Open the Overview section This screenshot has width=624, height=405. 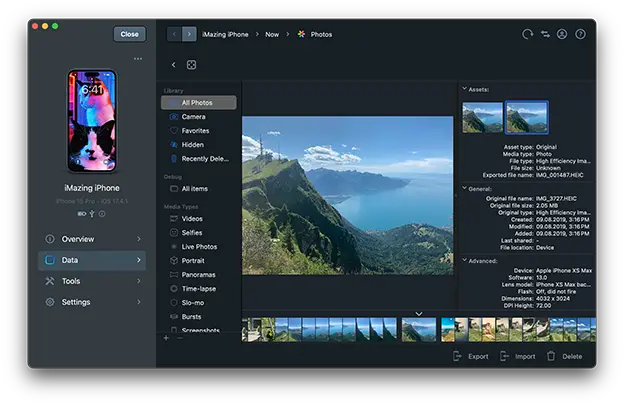[92, 239]
